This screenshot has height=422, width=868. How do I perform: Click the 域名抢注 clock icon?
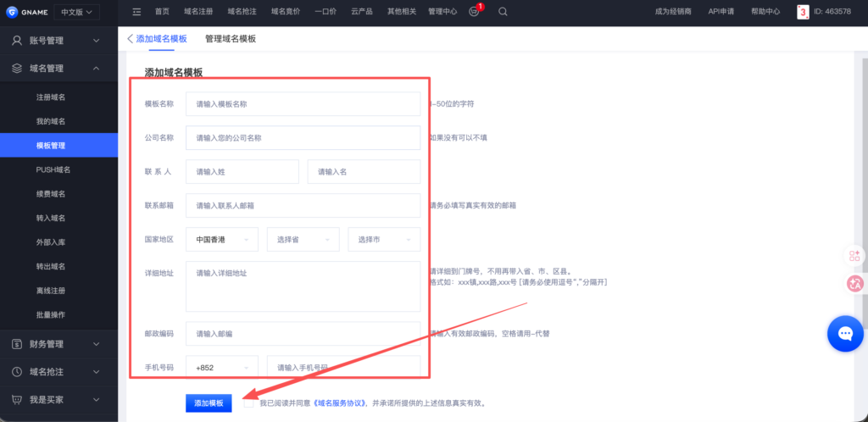[x=17, y=372]
